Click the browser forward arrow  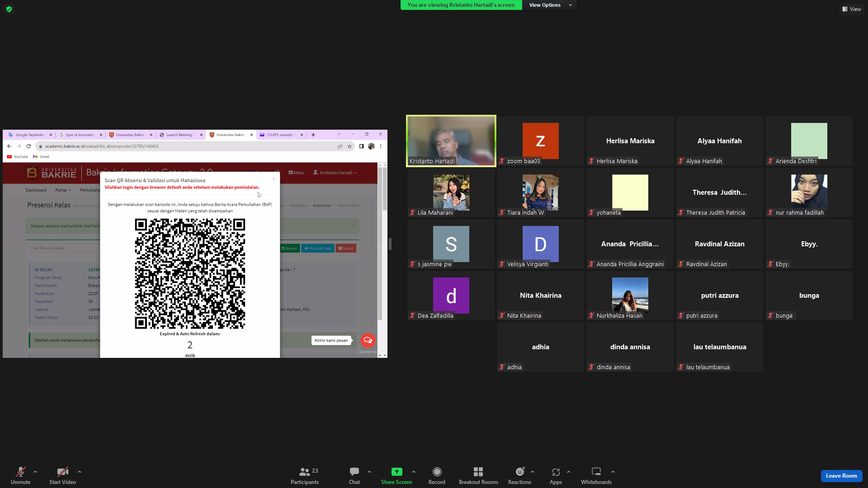[x=19, y=146]
